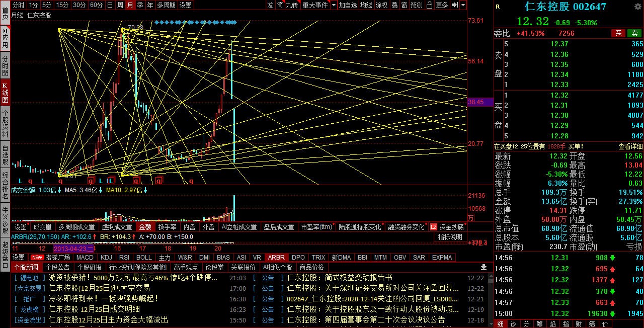
Task: Open news '仁东控股(12月25日)现大宗交易'
Action: (x=99, y=288)
